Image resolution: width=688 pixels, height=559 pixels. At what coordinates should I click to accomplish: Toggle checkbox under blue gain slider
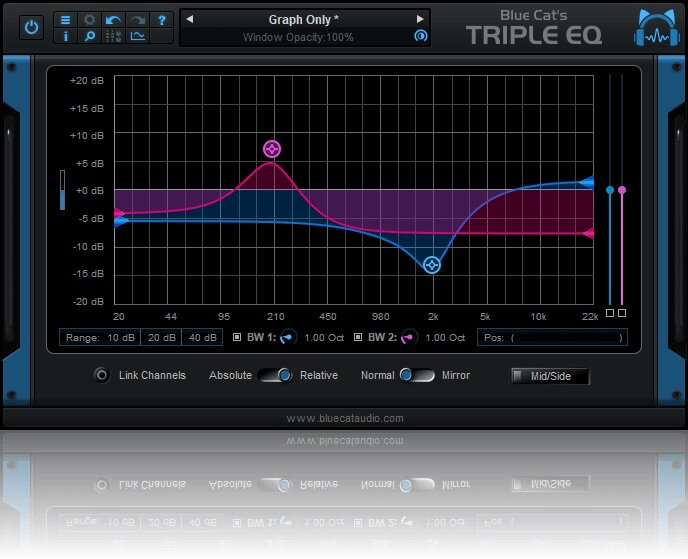(610, 313)
